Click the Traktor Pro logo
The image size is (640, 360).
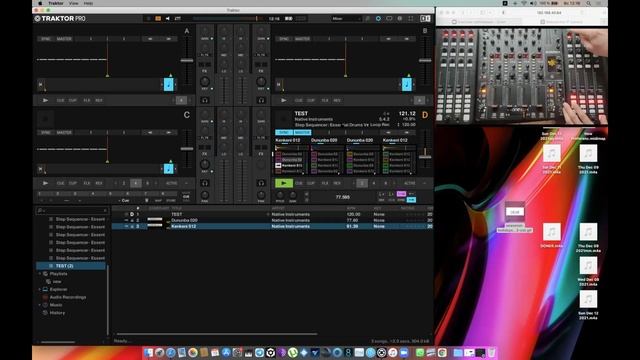60,19
